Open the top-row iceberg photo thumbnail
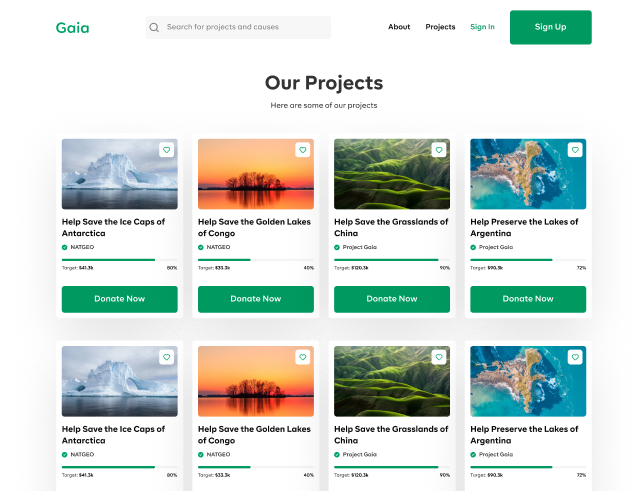 (119, 174)
